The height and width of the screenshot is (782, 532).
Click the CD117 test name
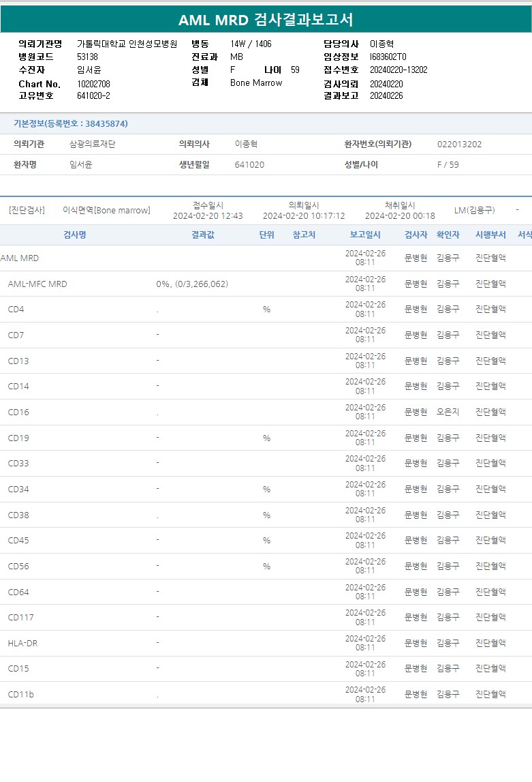coord(20,617)
